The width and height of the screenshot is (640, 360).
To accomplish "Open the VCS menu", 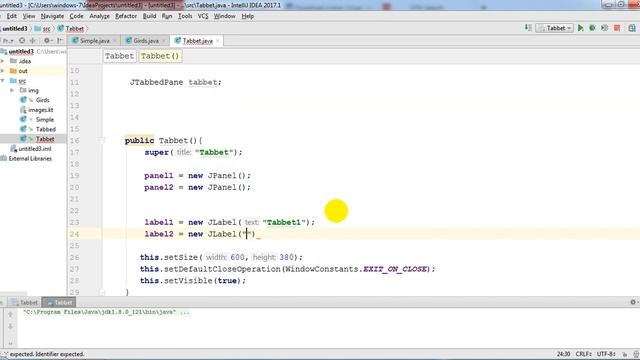I will click(x=203, y=16).
